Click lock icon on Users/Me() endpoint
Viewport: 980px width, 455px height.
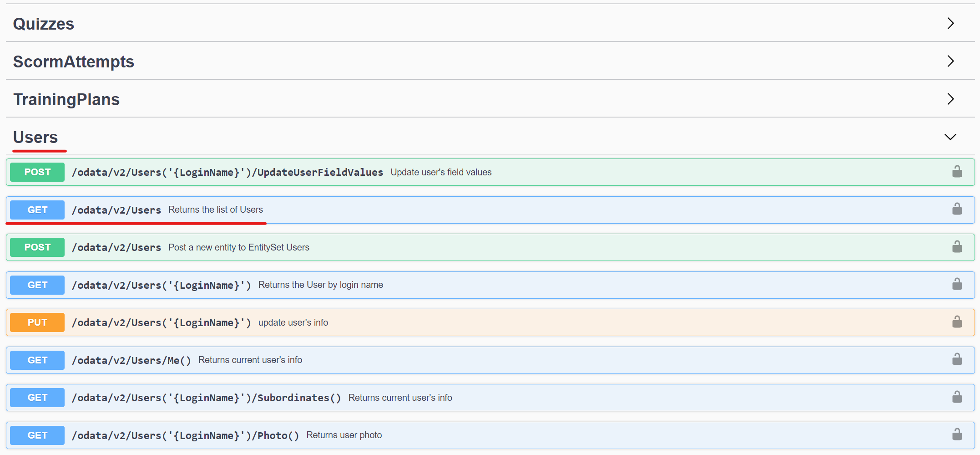[x=957, y=359]
